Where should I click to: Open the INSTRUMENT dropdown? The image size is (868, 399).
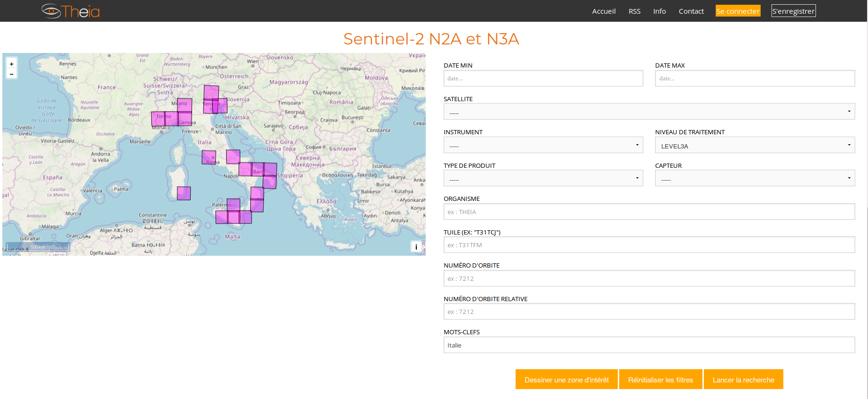543,145
